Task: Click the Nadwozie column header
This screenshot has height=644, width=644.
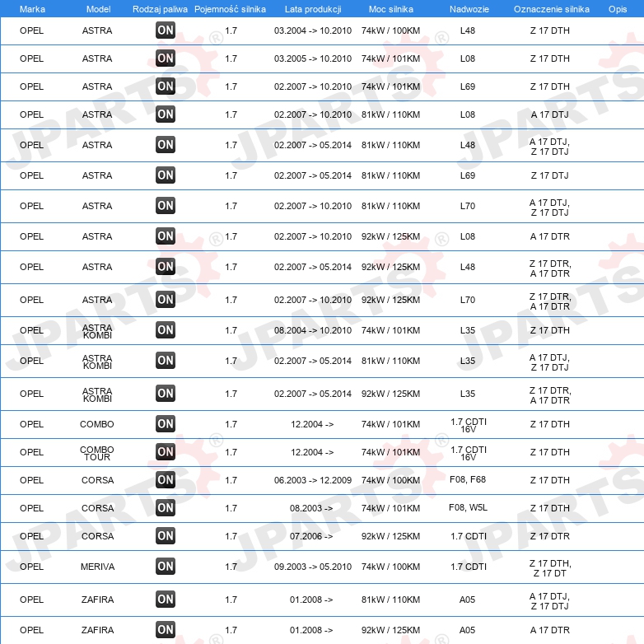Action: (469, 9)
